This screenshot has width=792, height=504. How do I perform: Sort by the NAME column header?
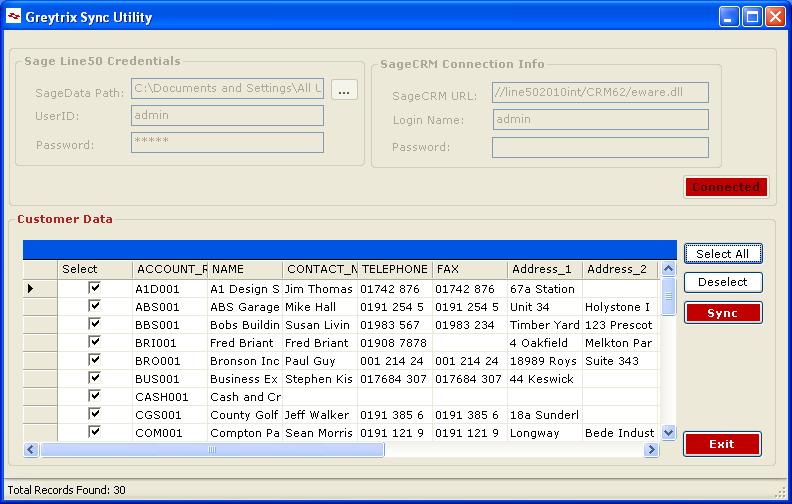click(245, 269)
